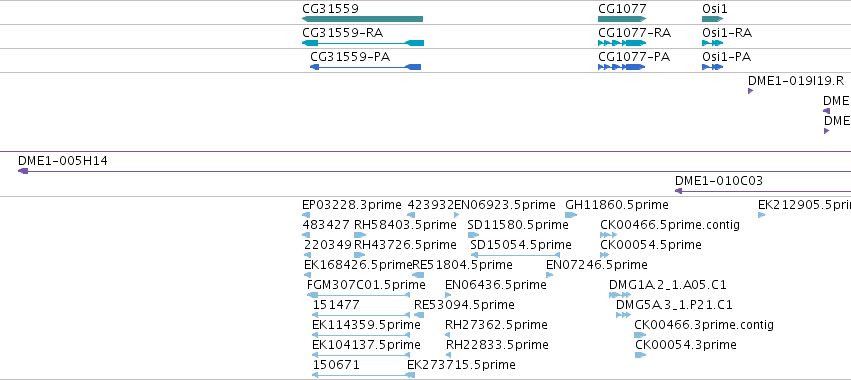Viewport: 851px width, 380px height.
Task: Click the CK00466.3prime.contig marker
Action: pos(640,335)
